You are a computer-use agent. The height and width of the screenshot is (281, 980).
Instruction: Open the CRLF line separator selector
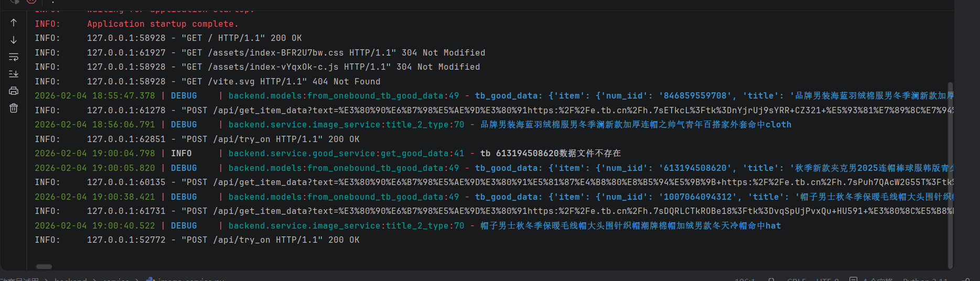coord(796,279)
